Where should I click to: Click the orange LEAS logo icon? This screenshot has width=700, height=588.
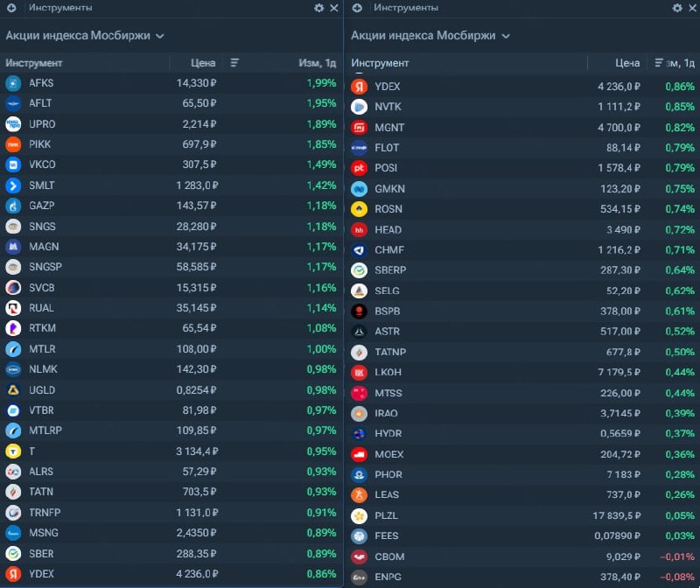pyautogui.click(x=359, y=494)
